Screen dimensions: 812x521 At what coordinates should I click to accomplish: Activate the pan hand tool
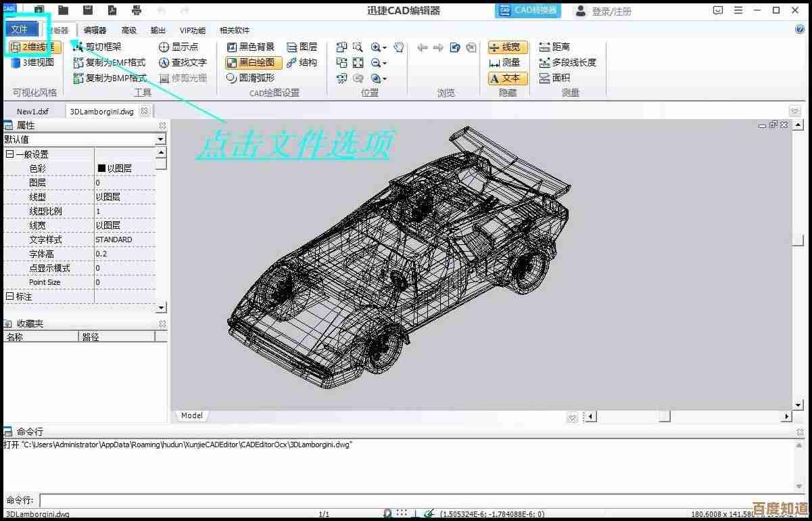pos(399,47)
